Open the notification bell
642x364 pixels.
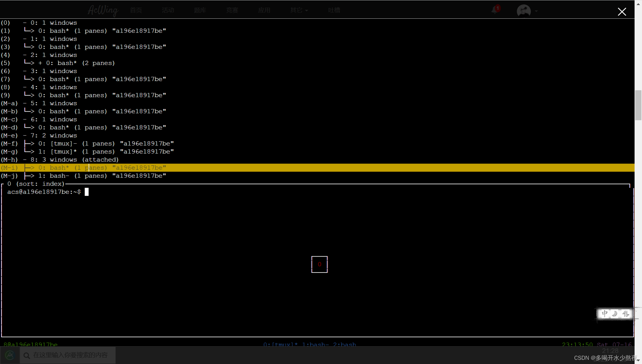point(495,10)
